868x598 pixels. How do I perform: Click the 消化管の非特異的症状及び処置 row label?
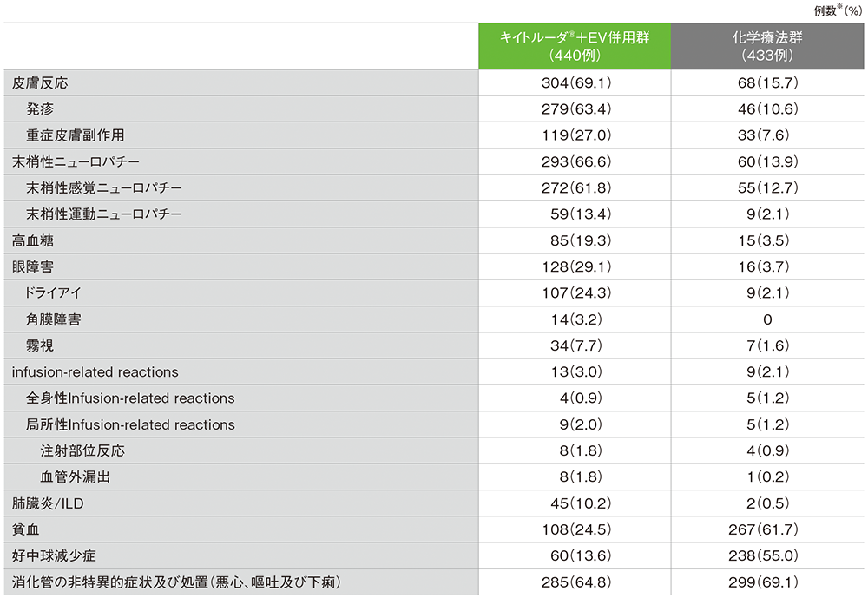coord(174,582)
